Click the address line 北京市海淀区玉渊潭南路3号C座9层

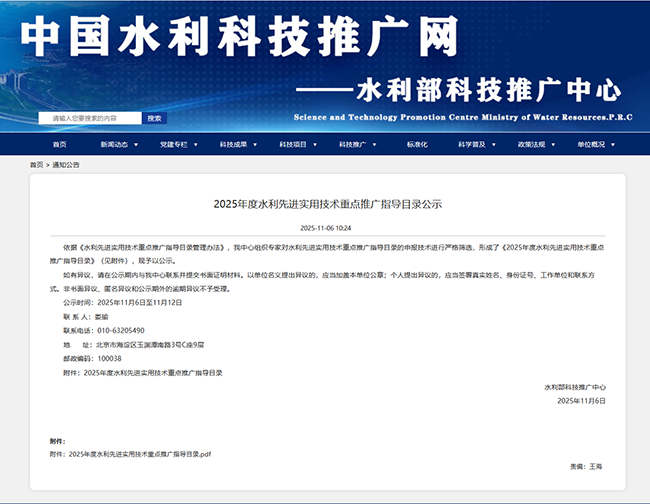pyautogui.click(x=133, y=345)
